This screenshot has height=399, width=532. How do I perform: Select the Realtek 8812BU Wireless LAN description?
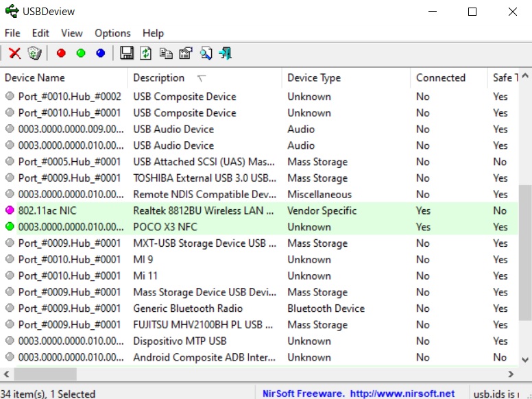[x=203, y=210]
